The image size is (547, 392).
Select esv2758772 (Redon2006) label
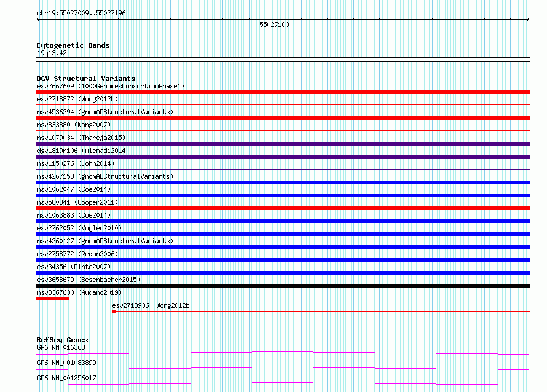[x=77, y=254]
